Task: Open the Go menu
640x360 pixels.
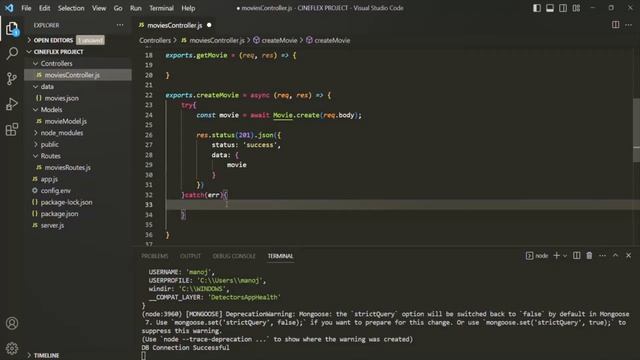Action: point(118,8)
